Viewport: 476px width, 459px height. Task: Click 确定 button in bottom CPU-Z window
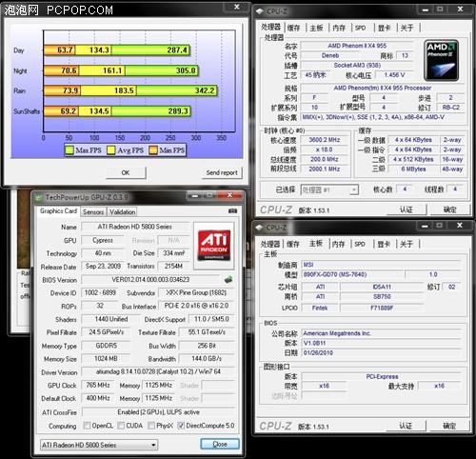pyautogui.click(x=449, y=426)
